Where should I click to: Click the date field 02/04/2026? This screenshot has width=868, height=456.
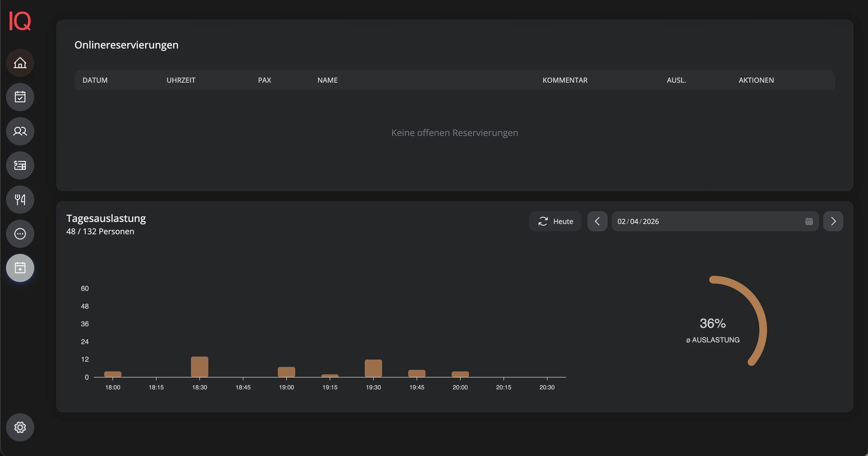point(638,221)
